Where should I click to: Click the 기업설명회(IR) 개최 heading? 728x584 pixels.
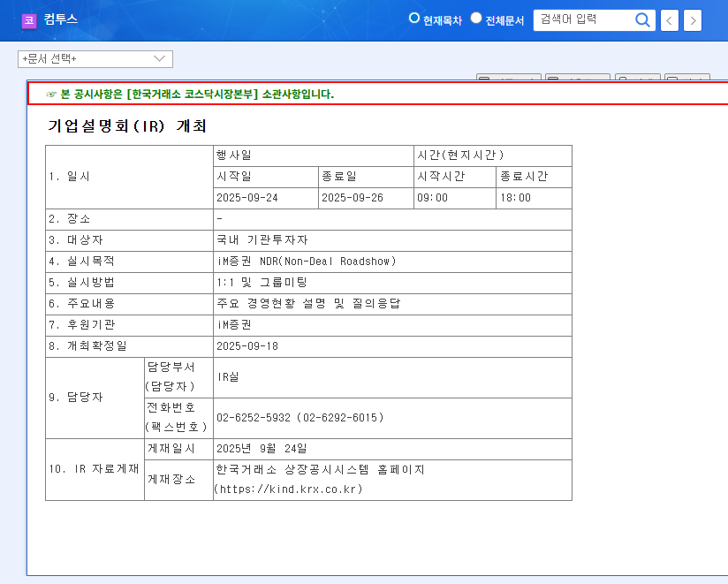(x=127, y=125)
